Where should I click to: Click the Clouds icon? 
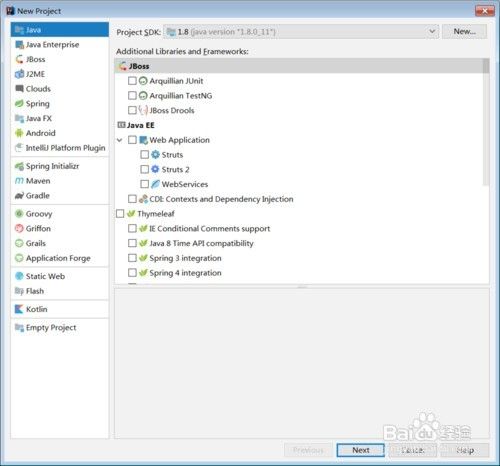point(19,89)
